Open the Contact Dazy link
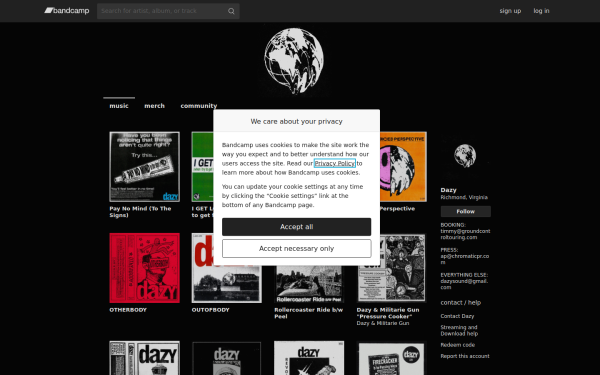 pyautogui.click(x=457, y=316)
